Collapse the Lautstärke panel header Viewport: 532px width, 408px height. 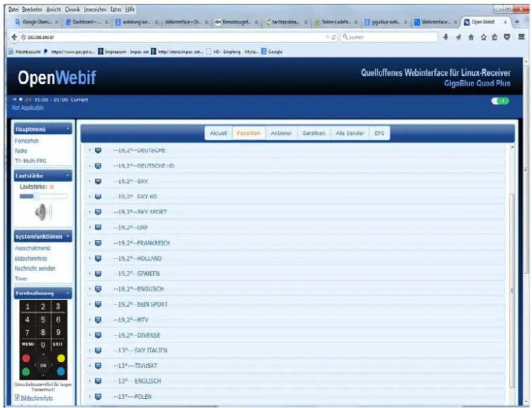(x=43, y=175)
